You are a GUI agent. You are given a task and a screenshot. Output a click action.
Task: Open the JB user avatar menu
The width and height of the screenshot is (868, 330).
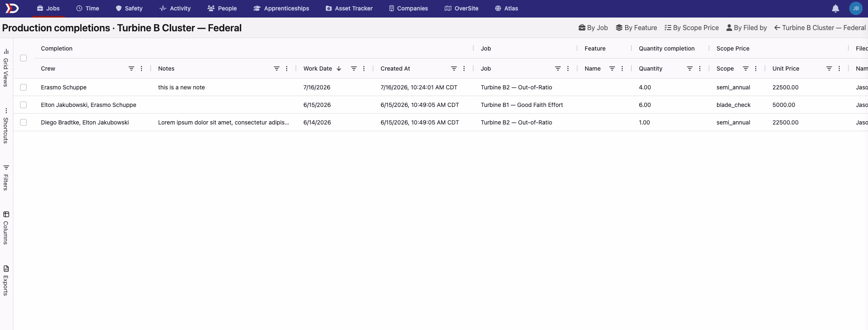(x=856, y=8)
